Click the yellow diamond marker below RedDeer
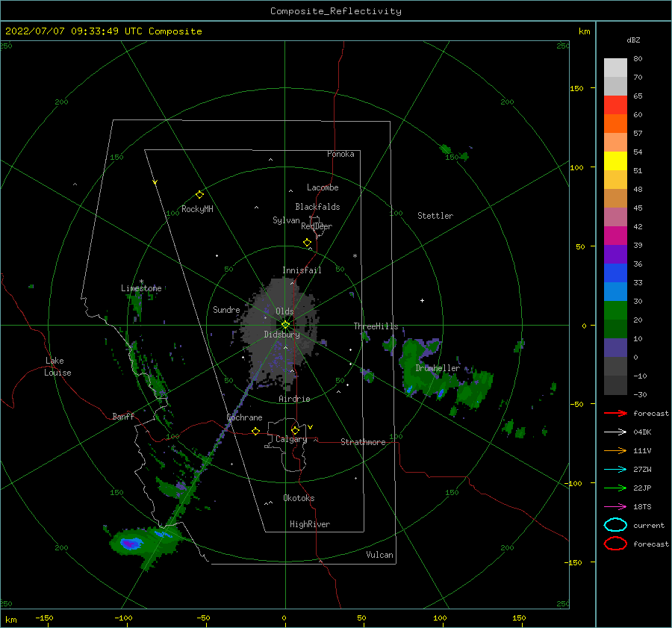Viewport: 672px width, 628px height. [x=307, y=243]
